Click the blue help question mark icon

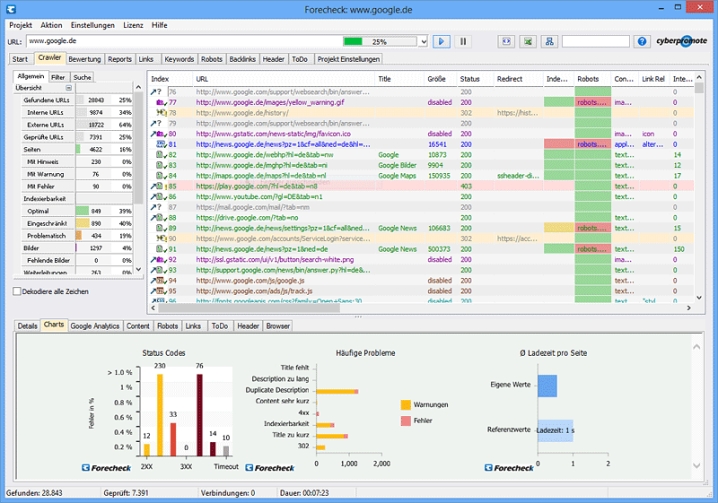(x=642, y=41)
